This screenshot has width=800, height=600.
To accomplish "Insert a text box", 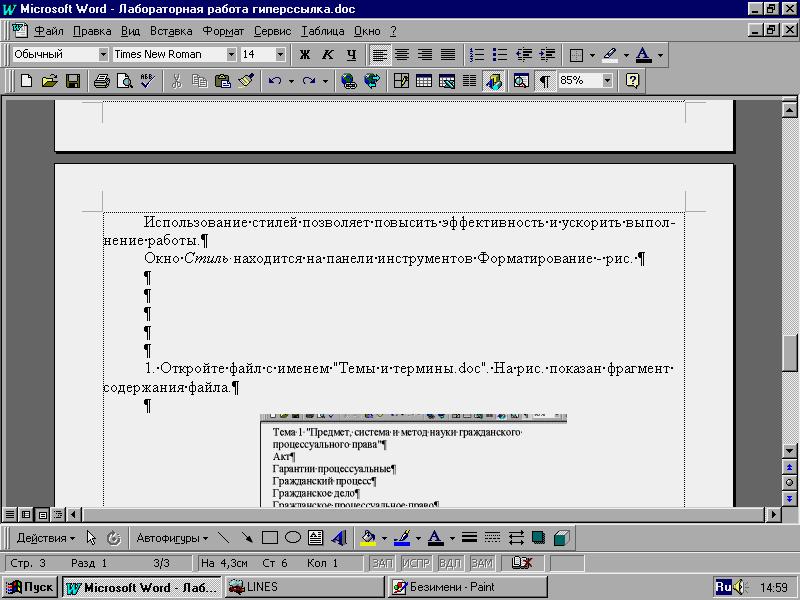I will point(316,538).
